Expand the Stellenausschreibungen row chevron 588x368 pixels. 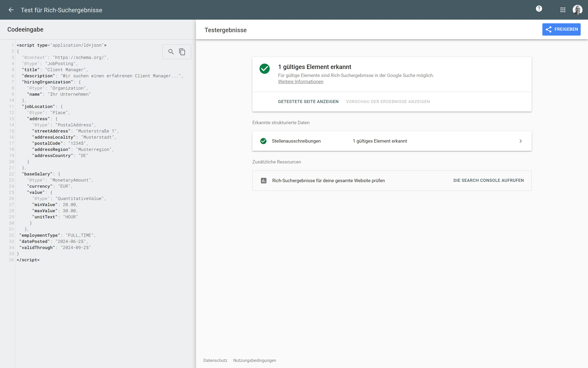pos(520,141)
